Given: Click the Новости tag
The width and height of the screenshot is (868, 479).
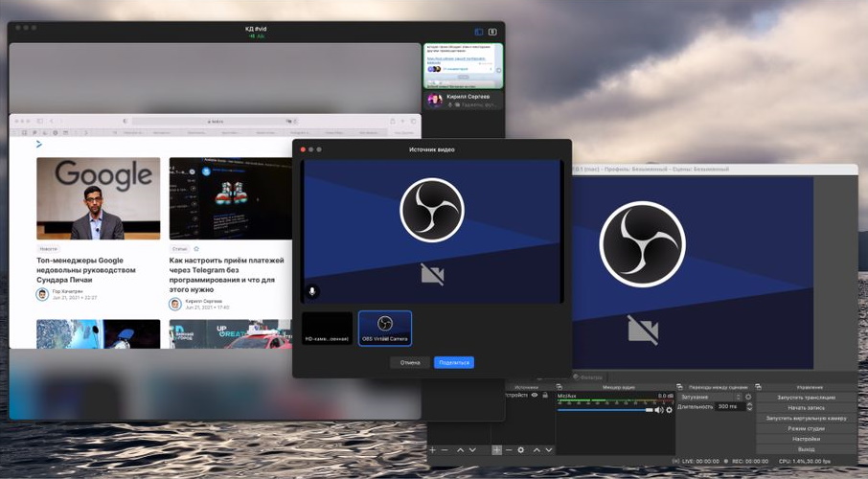Looking at the screenshot, I should click(x=48, y=249).
